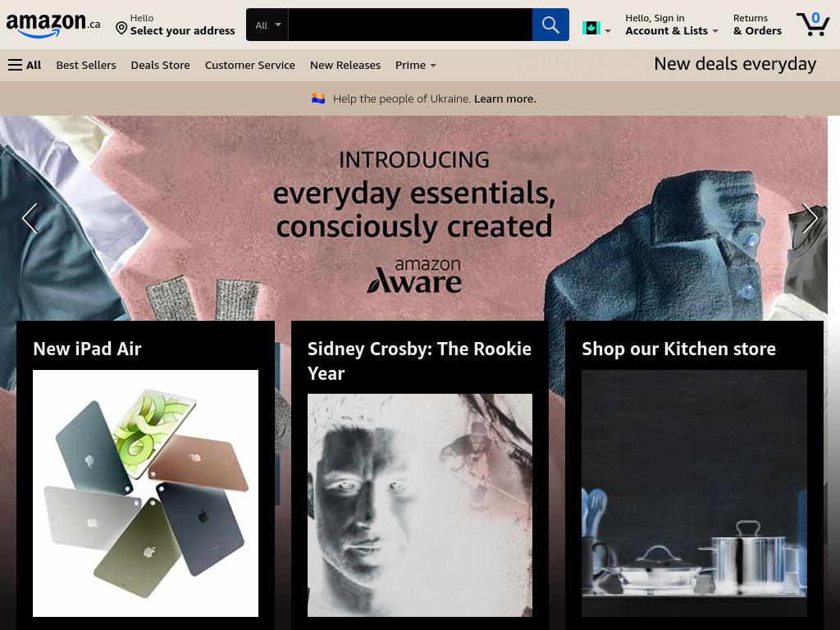Open Shop our Kitchen store image
The width and height of the screenshot is (840, 630).
694,493
